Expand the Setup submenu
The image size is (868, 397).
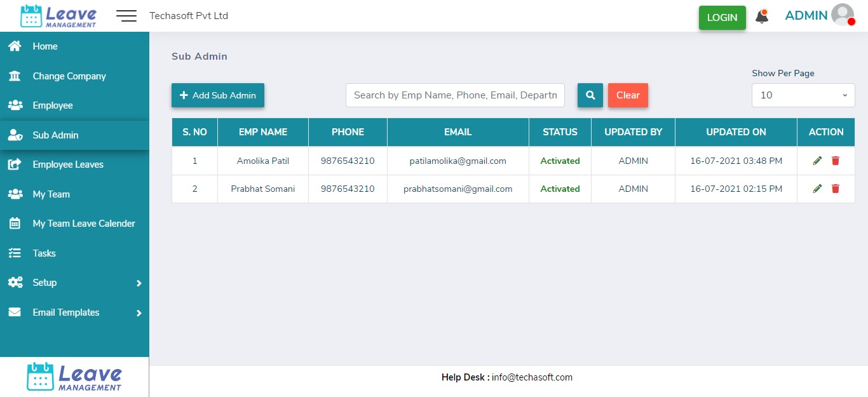pyautogui.click(x=74, y=283)
